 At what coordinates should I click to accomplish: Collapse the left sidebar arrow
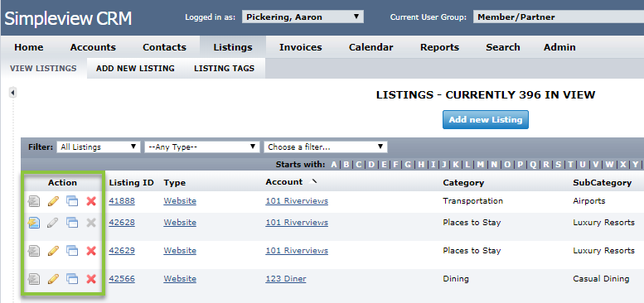click(x=12, y=93)
